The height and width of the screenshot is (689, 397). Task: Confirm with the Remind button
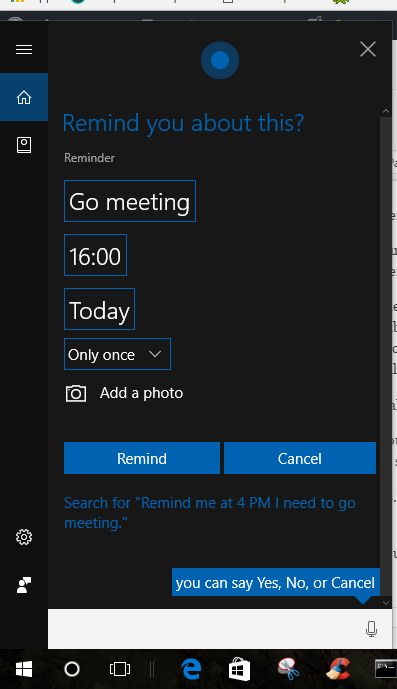[x=142, y=458]
